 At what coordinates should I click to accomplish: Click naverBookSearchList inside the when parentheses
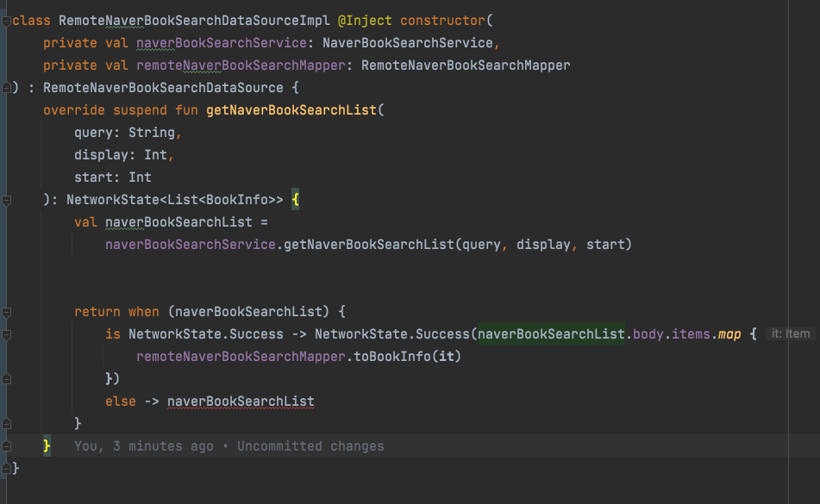coord(248,312)
